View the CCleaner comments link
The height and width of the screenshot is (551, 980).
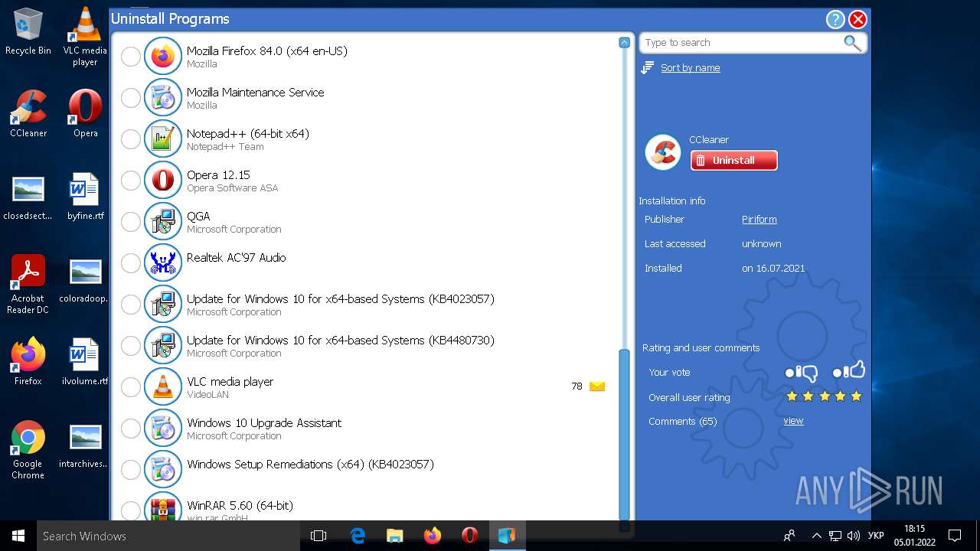[793, 421]
